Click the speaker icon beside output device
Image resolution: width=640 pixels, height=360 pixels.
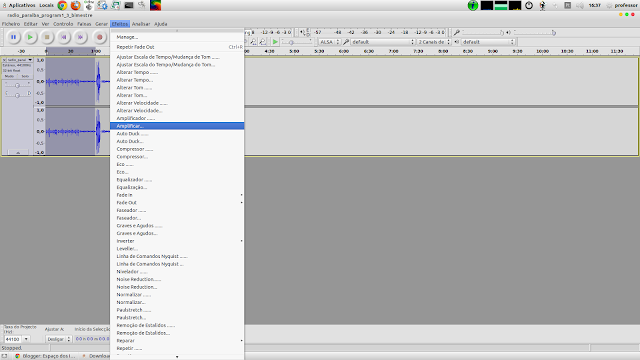pyautogui.click(x=457, y=42)
